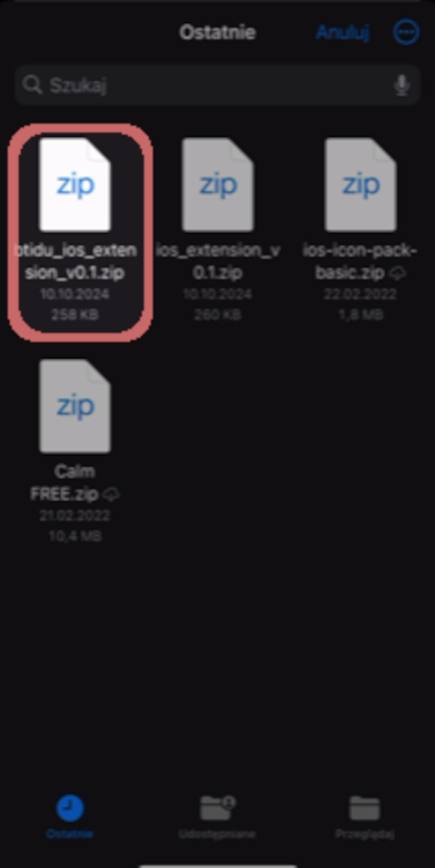Switch to the Przeglądaj tab label

coord(365,834)
